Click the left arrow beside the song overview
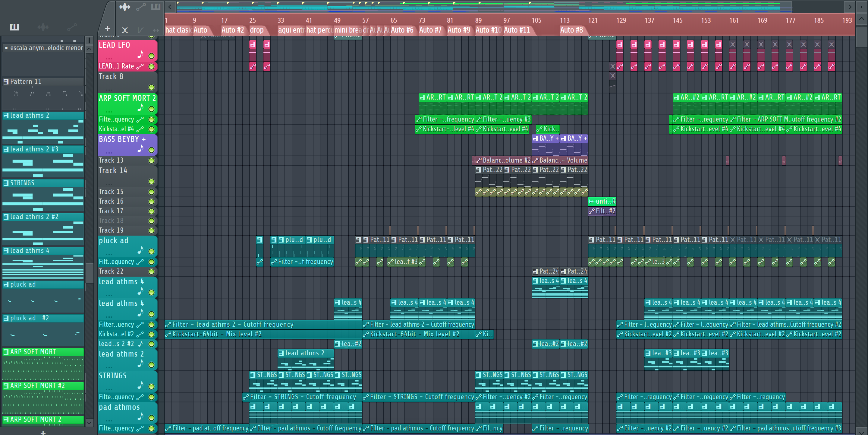868x435 pixels. point(170,7)
